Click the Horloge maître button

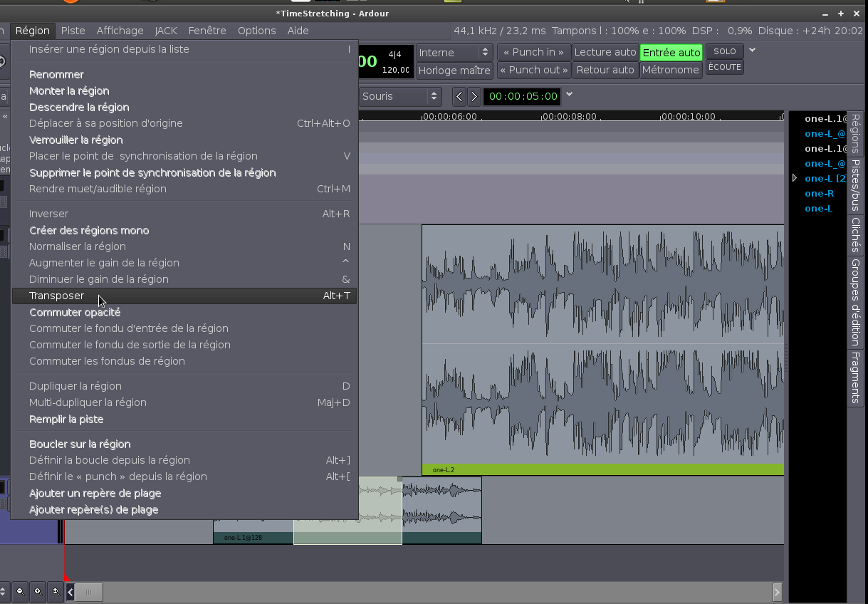pos(454,70)
